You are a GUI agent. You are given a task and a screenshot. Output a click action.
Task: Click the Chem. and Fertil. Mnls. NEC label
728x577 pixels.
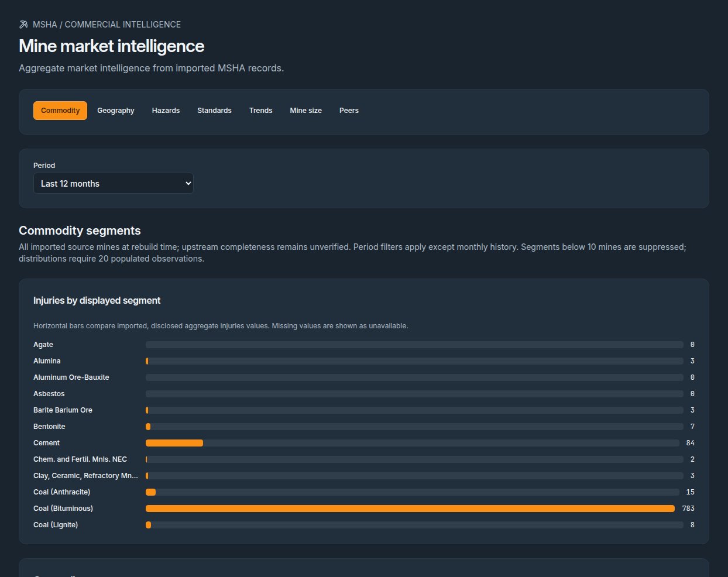(80, 459)
